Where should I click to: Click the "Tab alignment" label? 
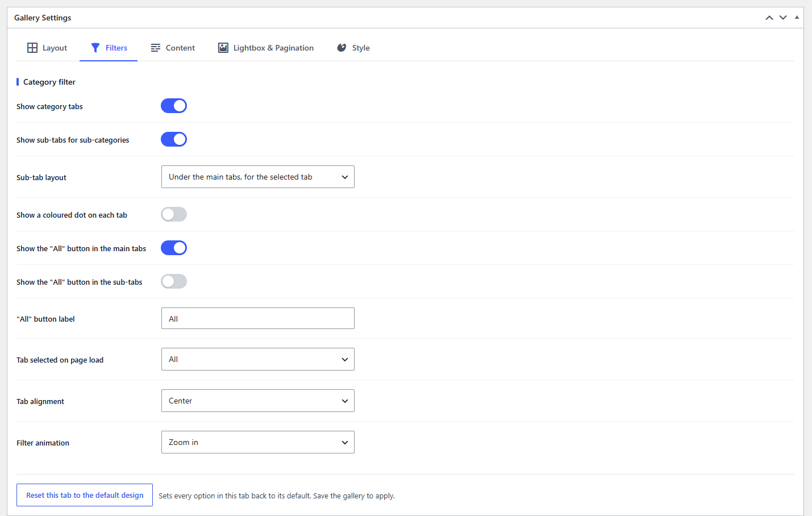point(40,401)
